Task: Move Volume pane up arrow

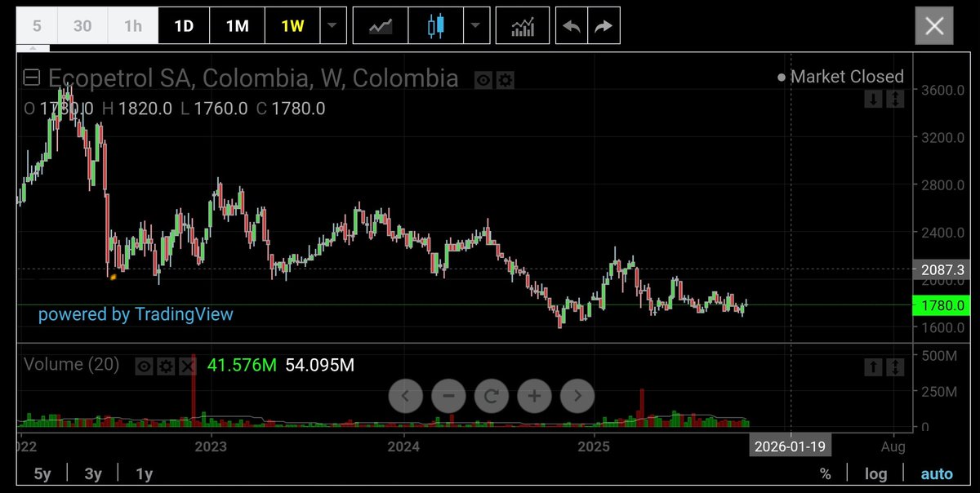Action: click(x=874, y=367)
